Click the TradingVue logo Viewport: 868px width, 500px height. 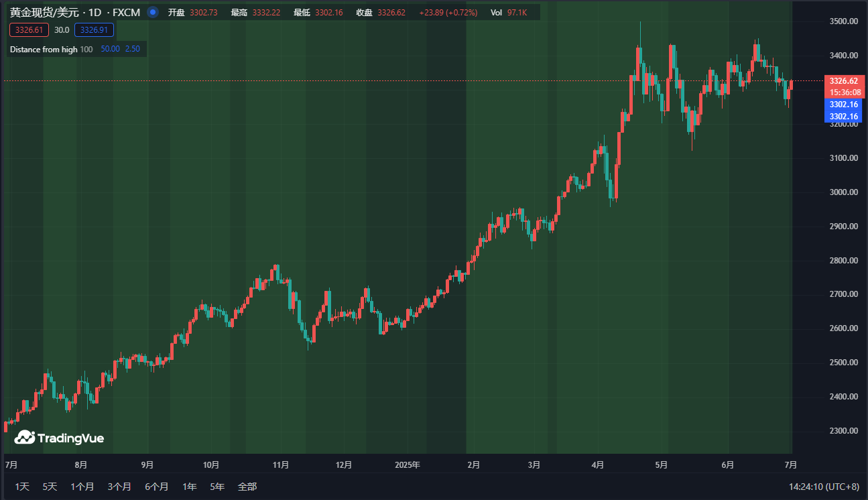60,438
